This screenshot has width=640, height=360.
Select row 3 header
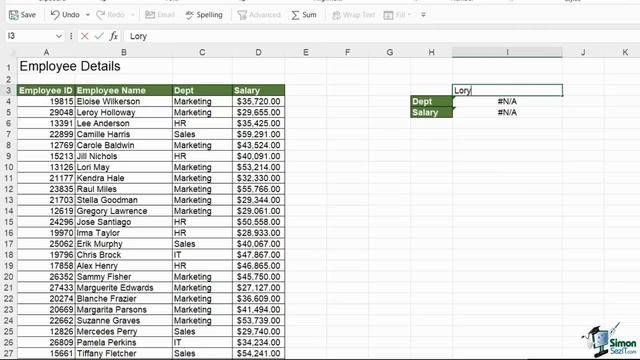tap(9, 90)
